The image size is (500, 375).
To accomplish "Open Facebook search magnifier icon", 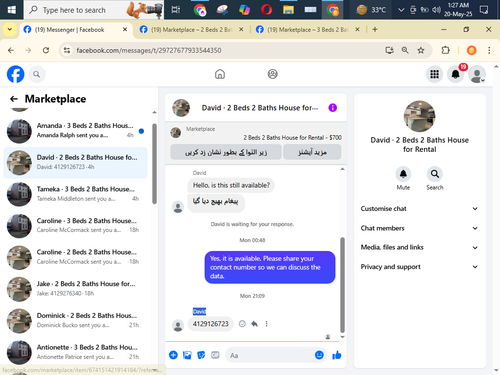I will point(37,74).
